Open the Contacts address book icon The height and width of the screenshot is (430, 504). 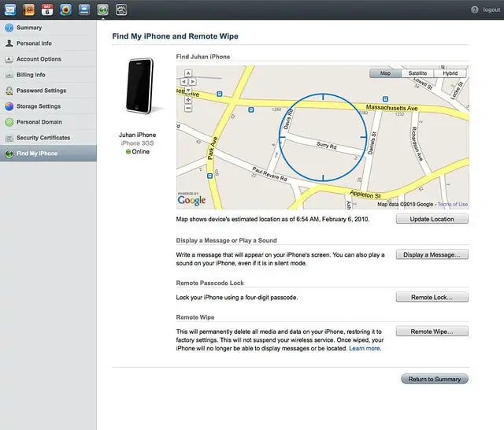point(28,9)
